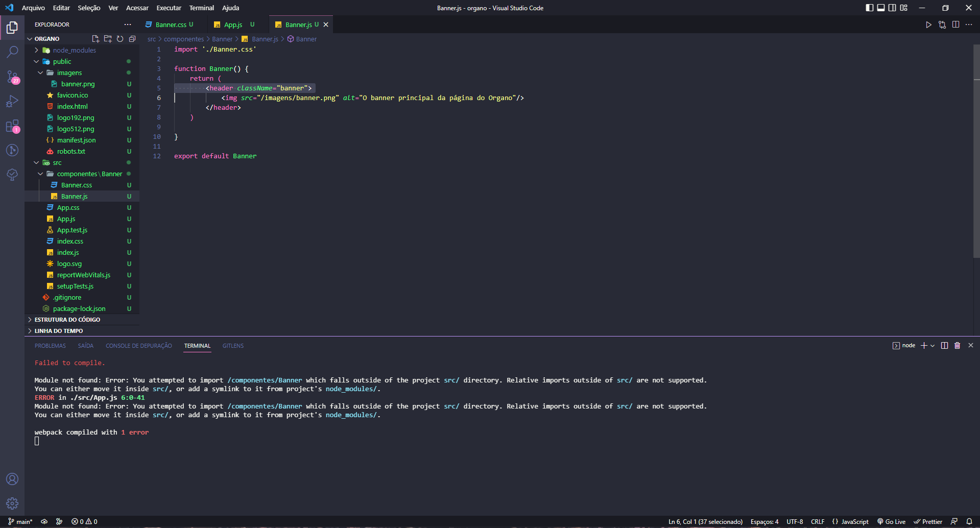Open notifications bell in status bar
The width and height of the screenshot is (980, 528).
969,522
